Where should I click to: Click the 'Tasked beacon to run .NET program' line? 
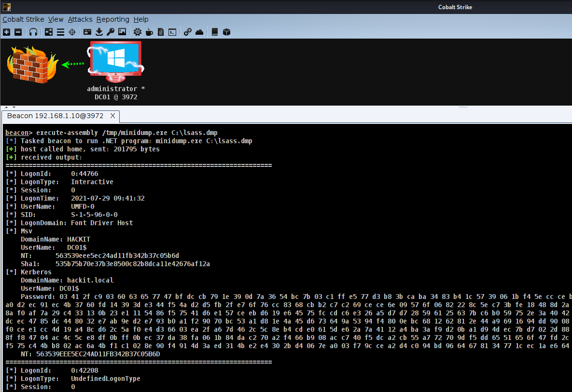[129, 141]
